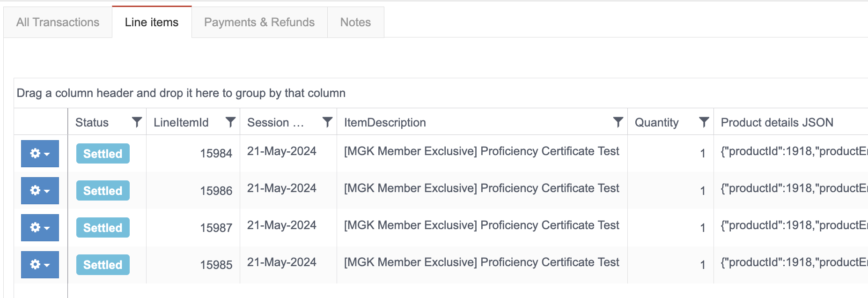868x298 pixels.
Task: Sort by Quantity column header text
Action: (656, 122)
